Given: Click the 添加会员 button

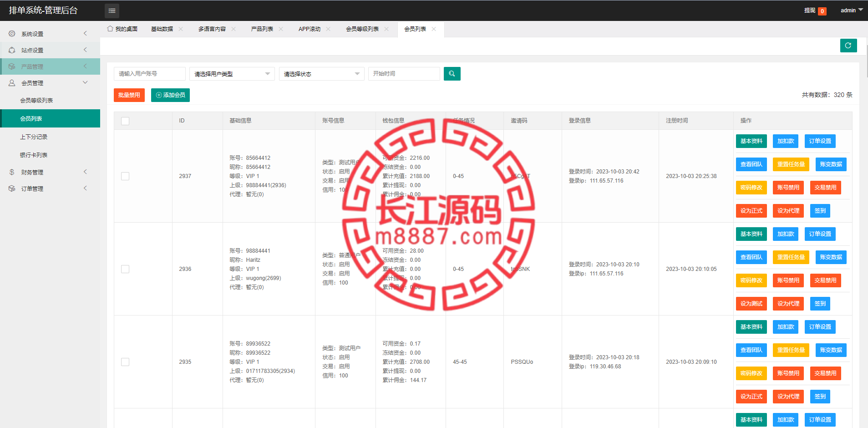Looking at the screenshot, I should click(x=170, y=95).
